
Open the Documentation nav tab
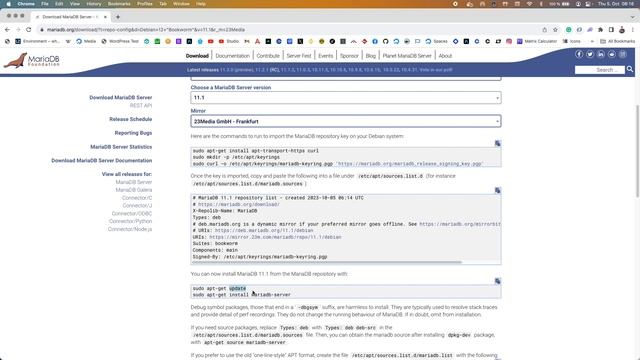pyautogui.click(x=232, y=56)
